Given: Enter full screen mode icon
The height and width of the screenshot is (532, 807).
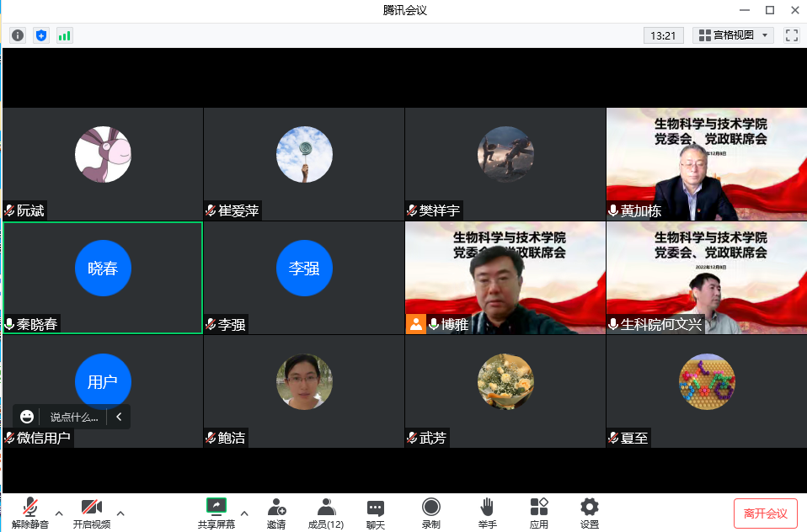Looking at the screenshot, I should pyautogui.click(x=791, y=35).
